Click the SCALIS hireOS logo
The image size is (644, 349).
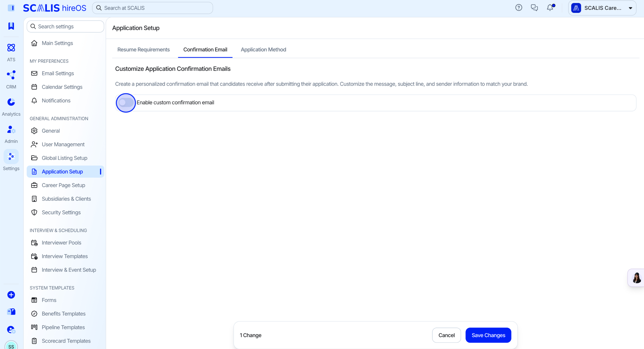(54, 8)
